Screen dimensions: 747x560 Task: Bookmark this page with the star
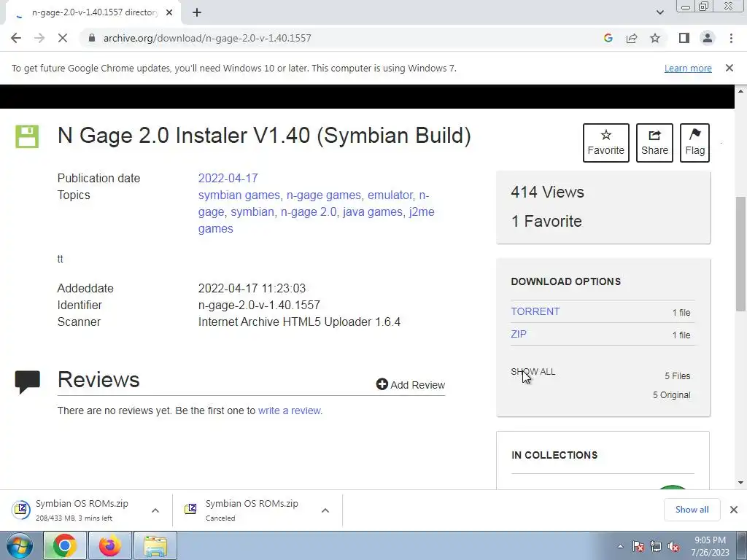coord(655,38)
